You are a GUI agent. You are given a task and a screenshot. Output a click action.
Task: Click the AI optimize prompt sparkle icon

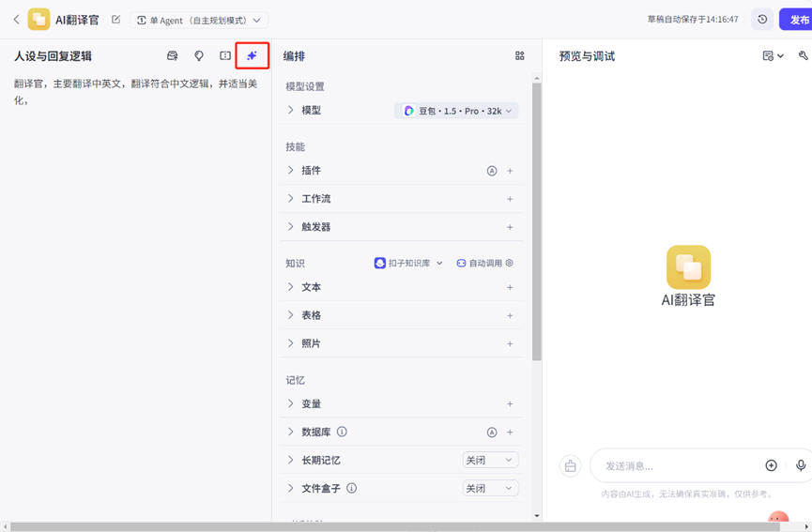click(253, 56)
